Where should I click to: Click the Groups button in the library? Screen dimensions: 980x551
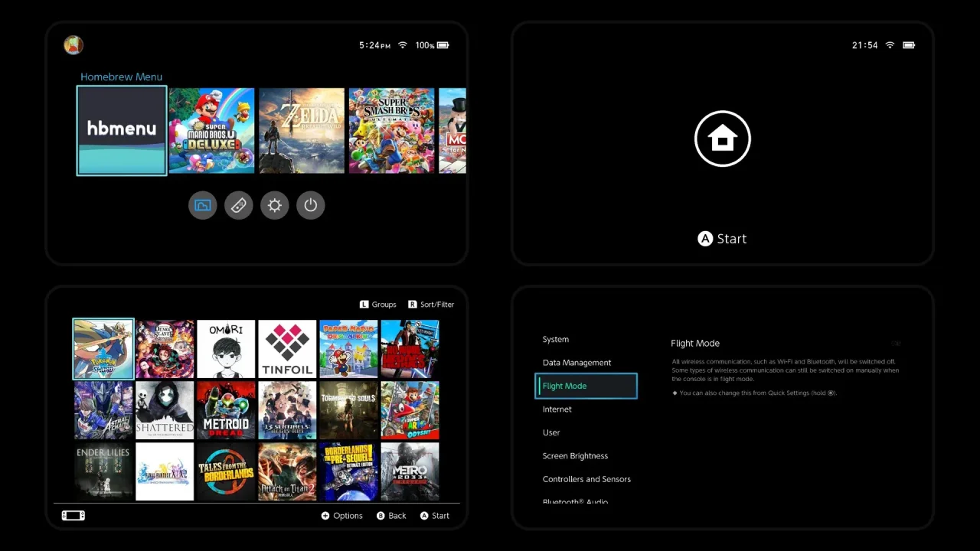378,305
